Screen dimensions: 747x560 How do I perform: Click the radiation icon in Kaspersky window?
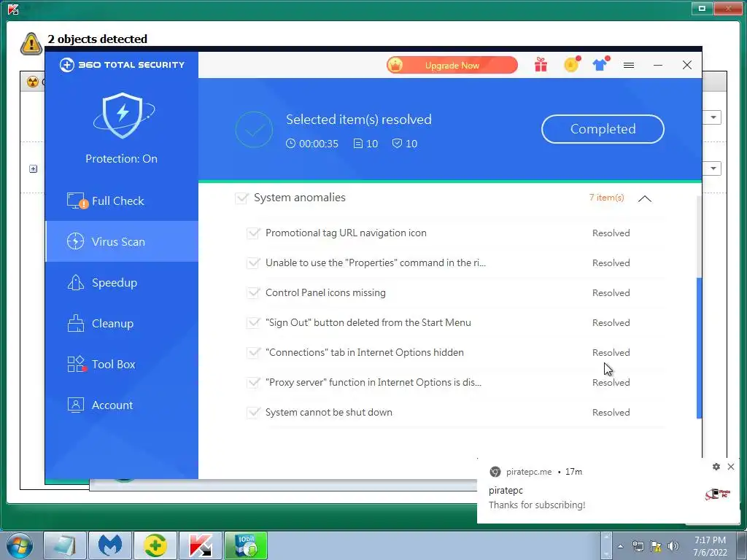click(32, 82)
